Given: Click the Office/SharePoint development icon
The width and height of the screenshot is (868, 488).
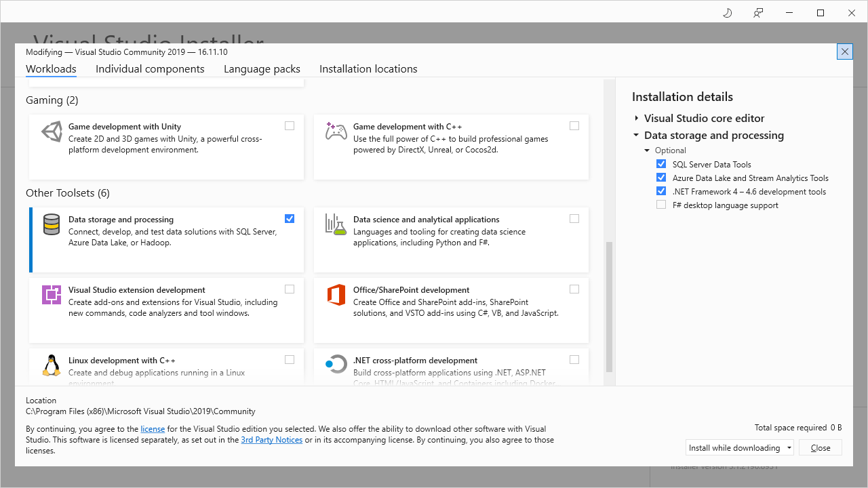Looking at the screenshot, I should point(336,295).
